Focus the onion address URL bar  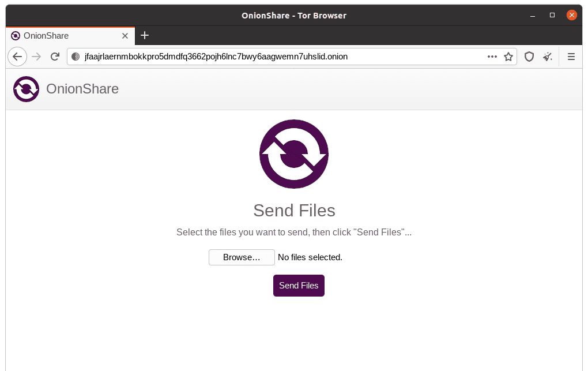coord(277,57)
